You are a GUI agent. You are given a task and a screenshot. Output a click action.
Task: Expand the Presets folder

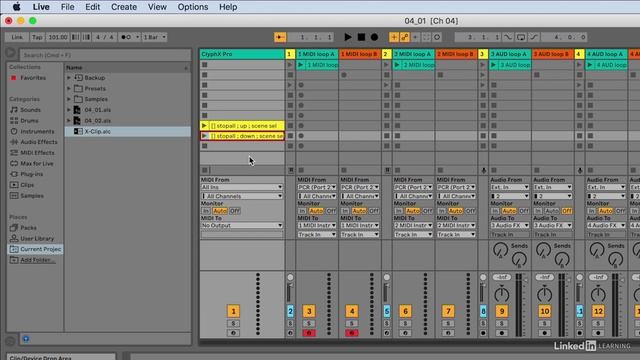coord(69,88)
